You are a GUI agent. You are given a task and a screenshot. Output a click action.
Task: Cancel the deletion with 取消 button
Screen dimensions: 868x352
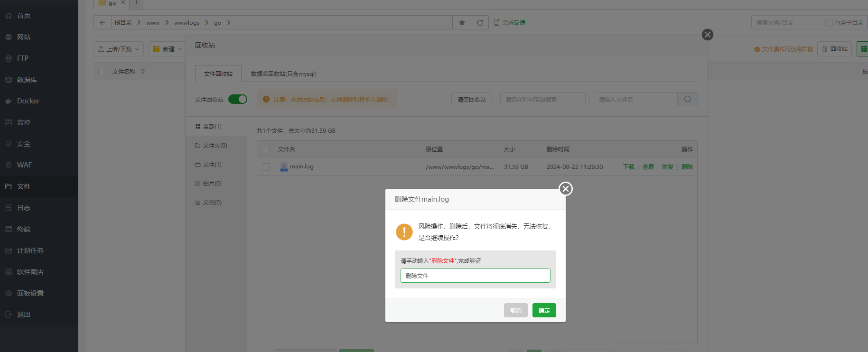coord(515,310)
